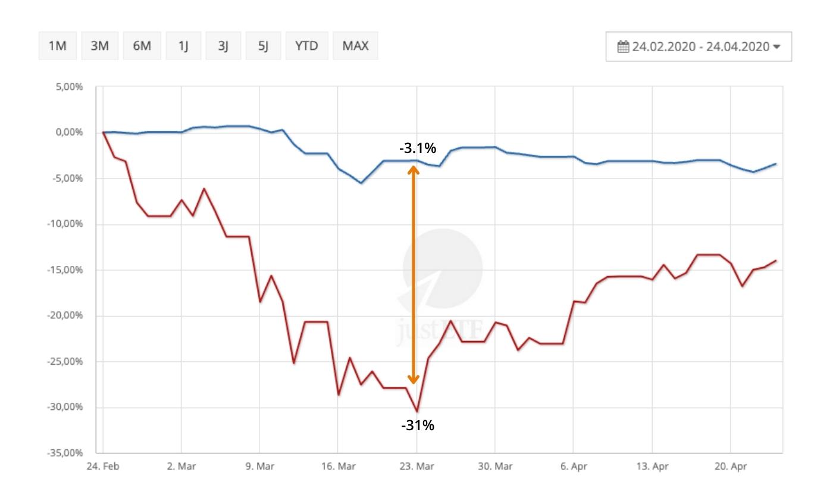Choose the 3J three-year range
Screen dimensions: 833x504
click(223, 46)
